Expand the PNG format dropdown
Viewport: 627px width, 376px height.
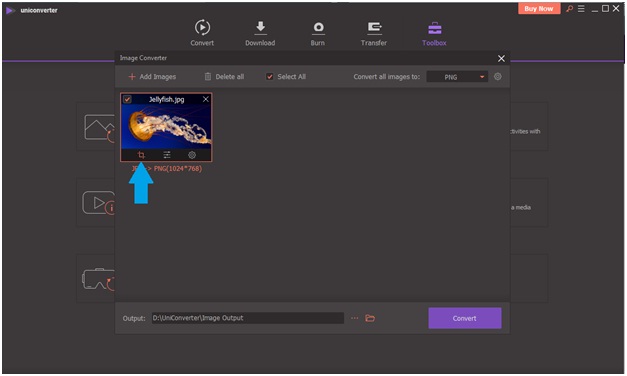click(457, 77)
